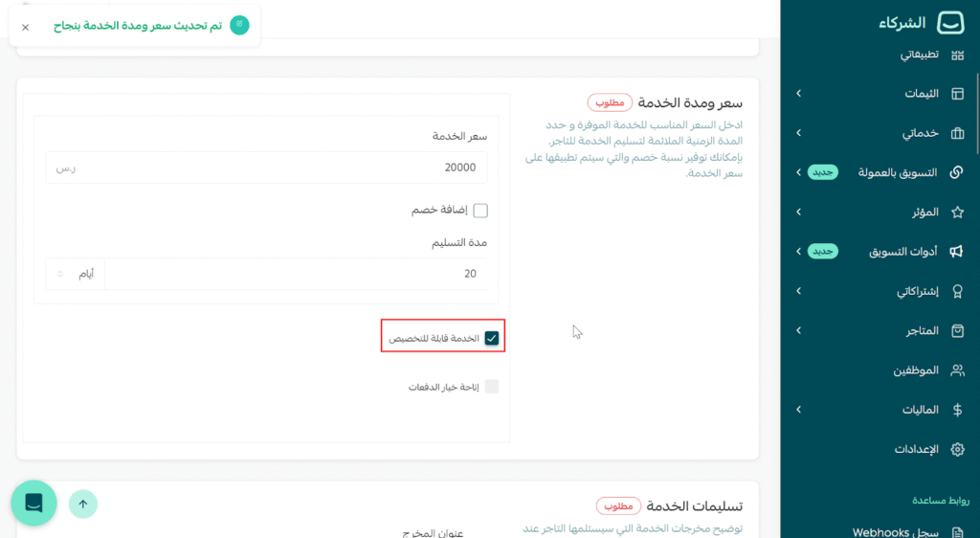Expand the الثيمات submenu chevron
Viewport: 980px width, 538px height.
[x=798, y=94]
